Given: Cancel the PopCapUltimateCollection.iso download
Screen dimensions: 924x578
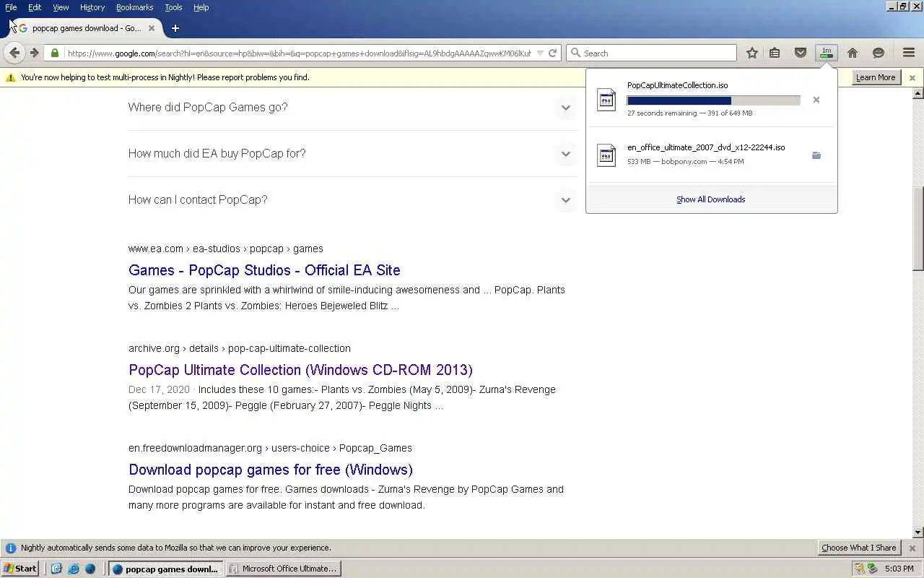Looking at the screenshot, I should (816, 100).
